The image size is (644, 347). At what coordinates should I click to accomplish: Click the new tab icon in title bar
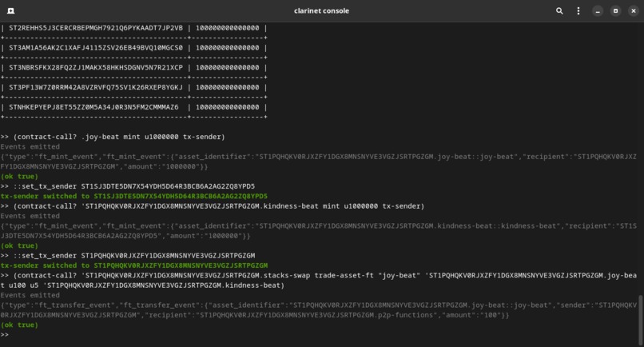(x=11, y=11)
